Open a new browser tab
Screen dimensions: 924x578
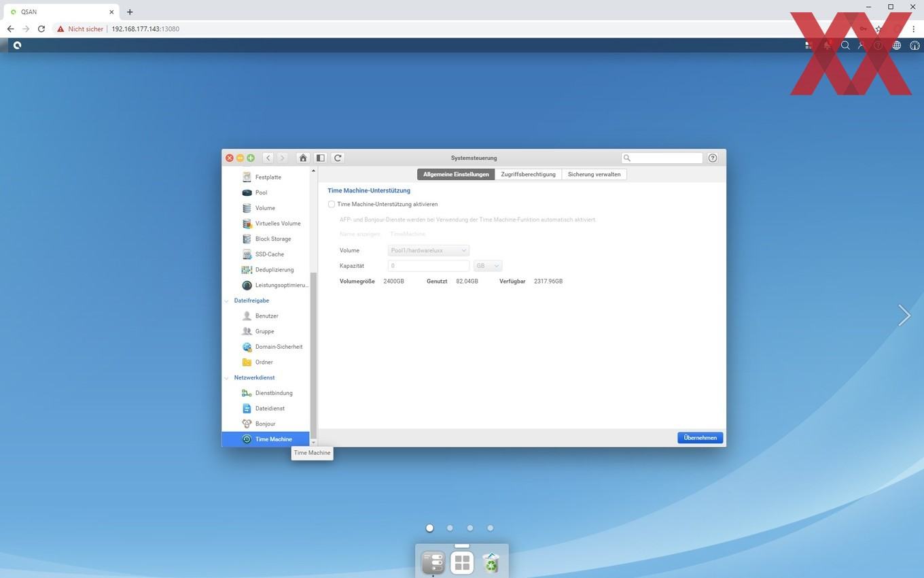tap(130, 12)
